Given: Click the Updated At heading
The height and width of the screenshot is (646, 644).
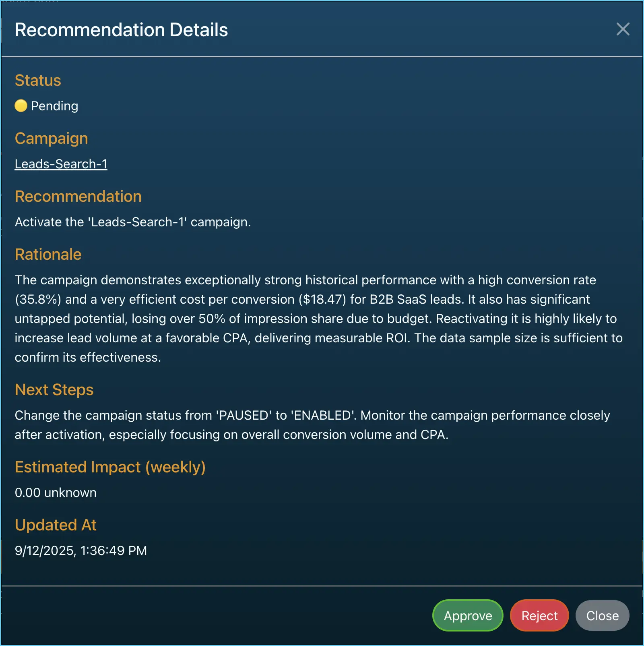Looking at the screenshot, I should point(56,525).
